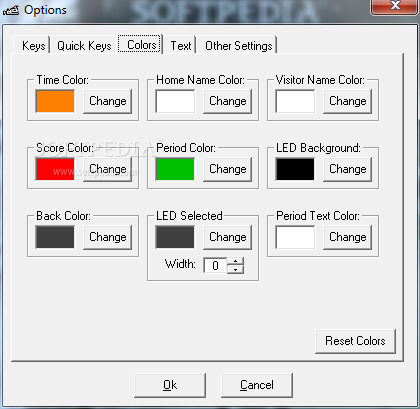Click the white Home Name Color swatch
Screen dimensions: 420x409
175,101
